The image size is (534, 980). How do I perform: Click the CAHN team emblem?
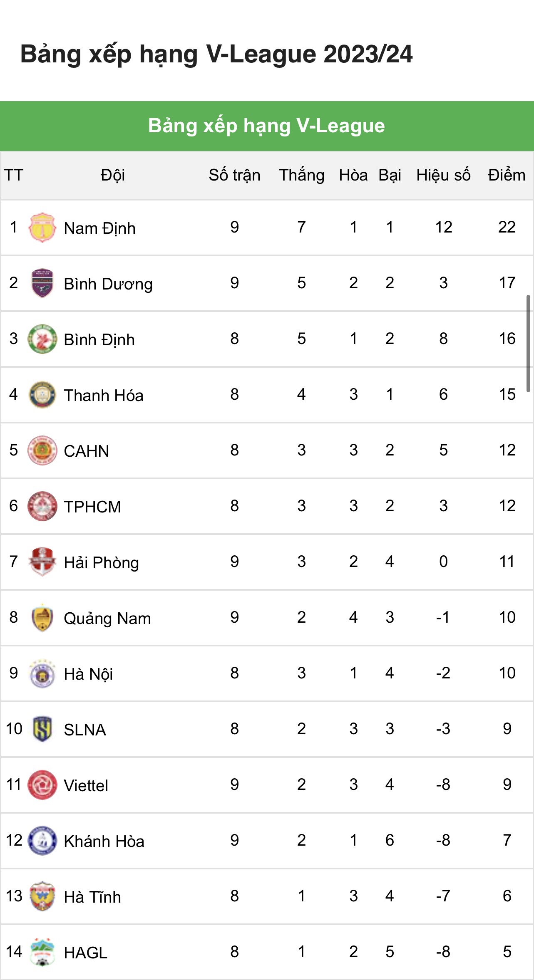click(42, 450)
